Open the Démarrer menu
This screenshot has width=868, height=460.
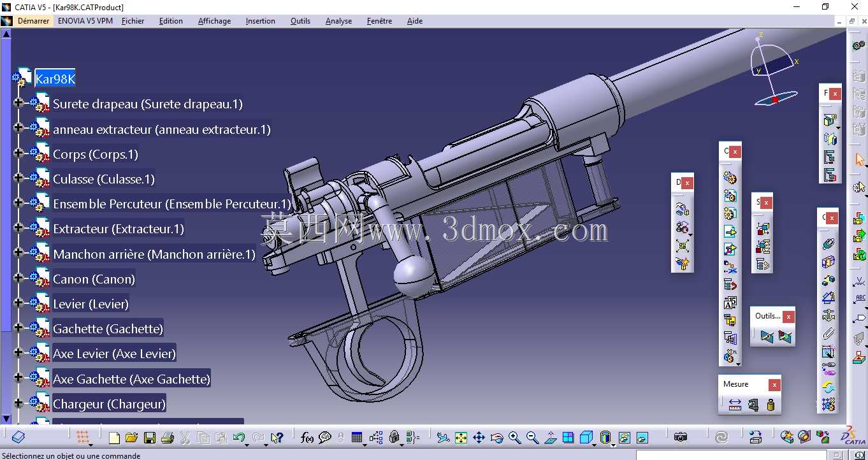[x=33, y=21]
